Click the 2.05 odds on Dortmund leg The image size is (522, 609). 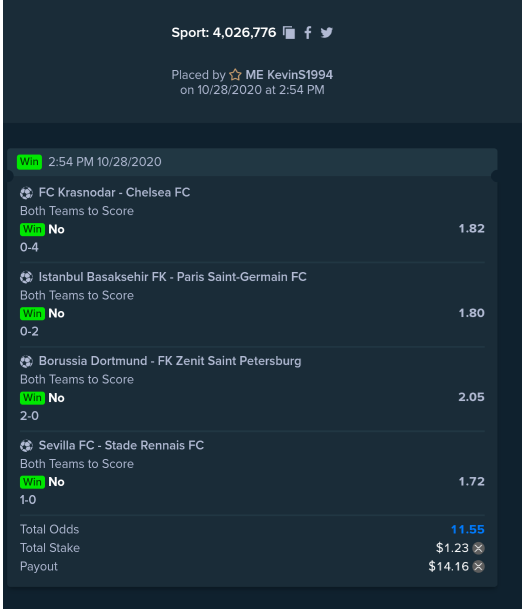tap(471, 397)
